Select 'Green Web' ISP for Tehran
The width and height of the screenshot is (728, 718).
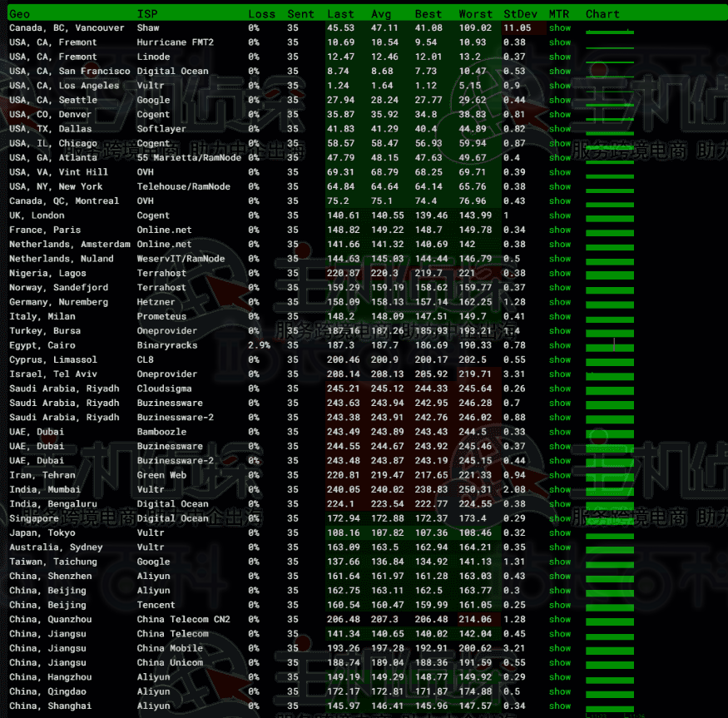coord(161,474)
